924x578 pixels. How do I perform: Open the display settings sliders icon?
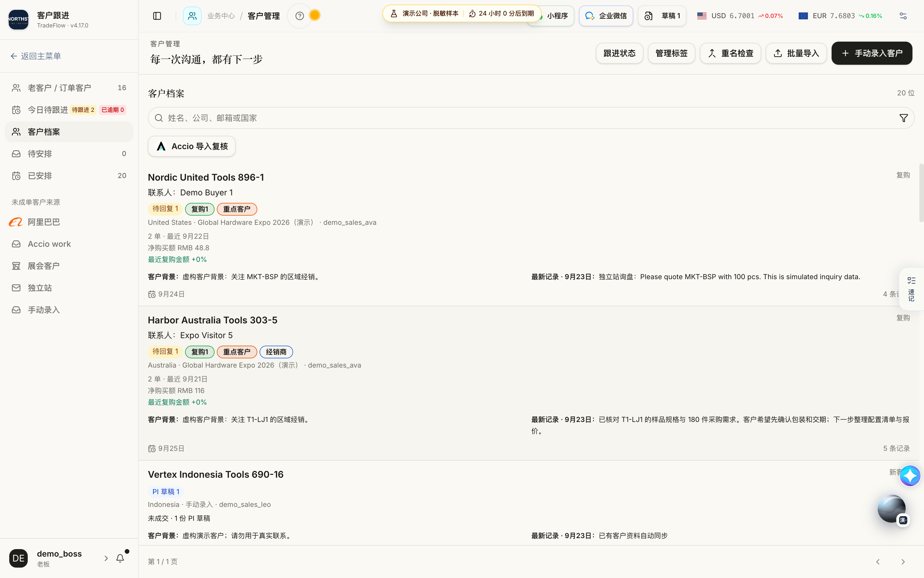coord(903,16)
